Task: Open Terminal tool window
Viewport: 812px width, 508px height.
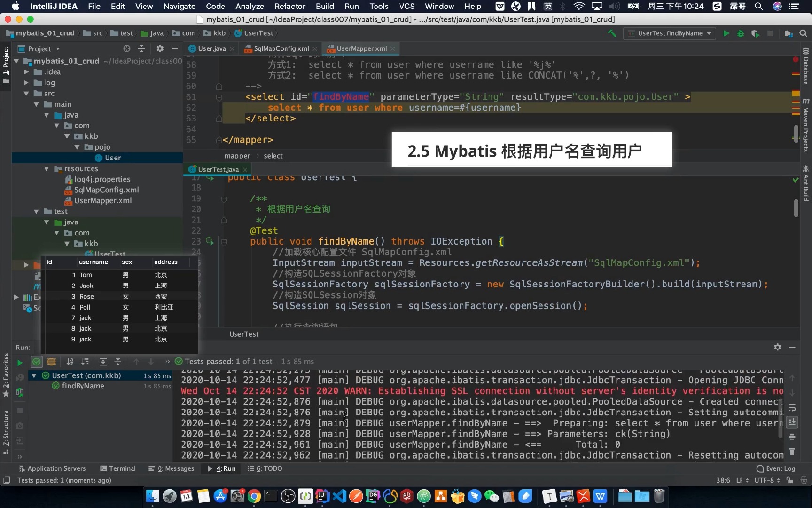Action: [117, 468]
